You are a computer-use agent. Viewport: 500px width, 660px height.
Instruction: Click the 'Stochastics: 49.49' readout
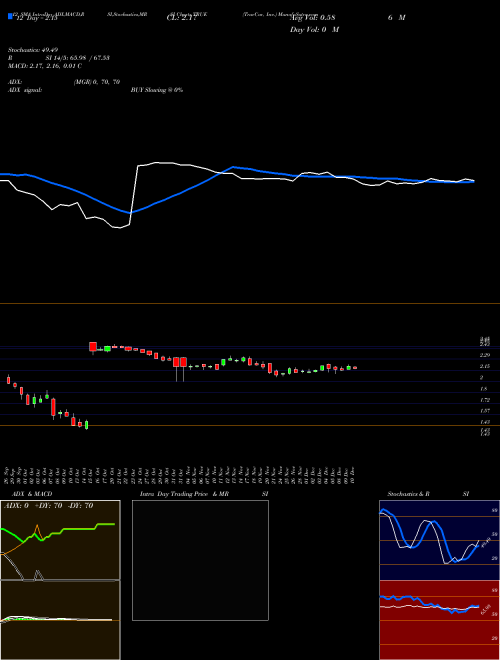(x=33, y=50)
